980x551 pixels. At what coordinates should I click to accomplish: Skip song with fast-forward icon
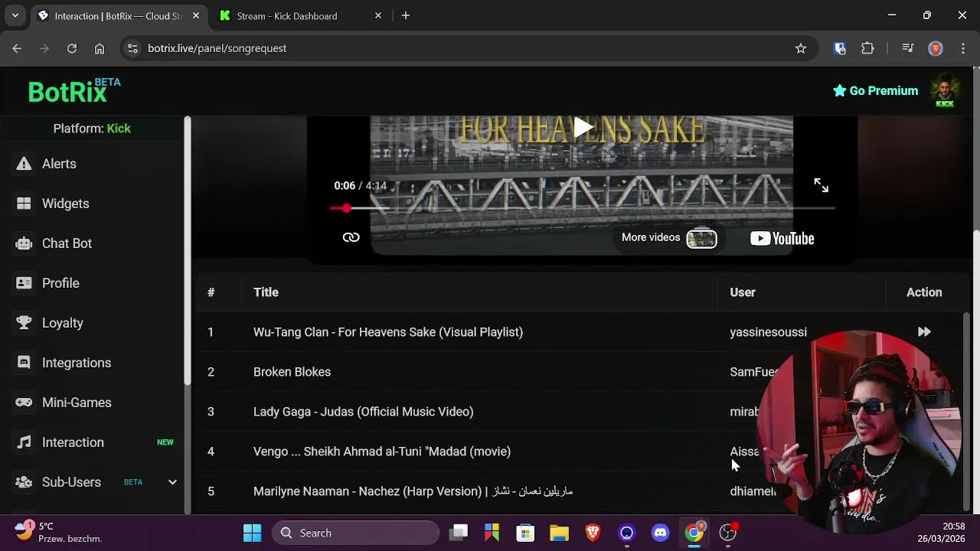(924, 332)
